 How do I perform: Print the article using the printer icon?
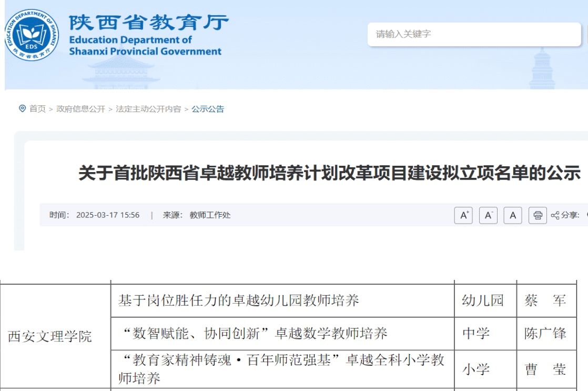click(x=538, y=215)
